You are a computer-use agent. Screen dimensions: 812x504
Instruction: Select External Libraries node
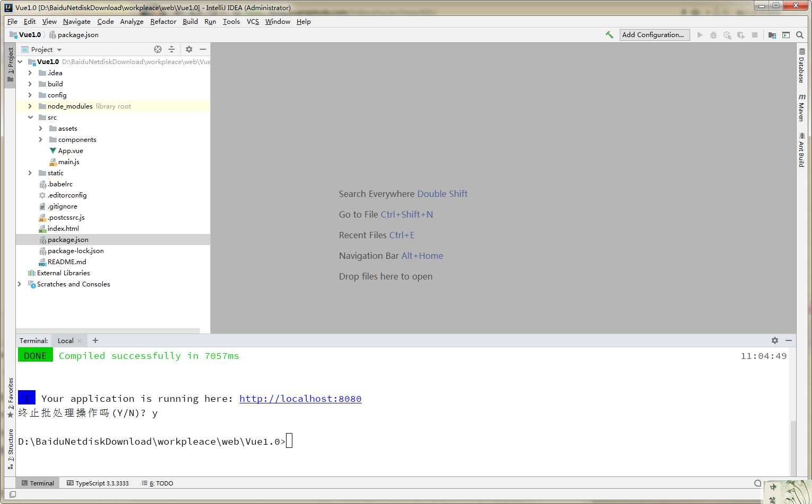click(x=63, y=273)
